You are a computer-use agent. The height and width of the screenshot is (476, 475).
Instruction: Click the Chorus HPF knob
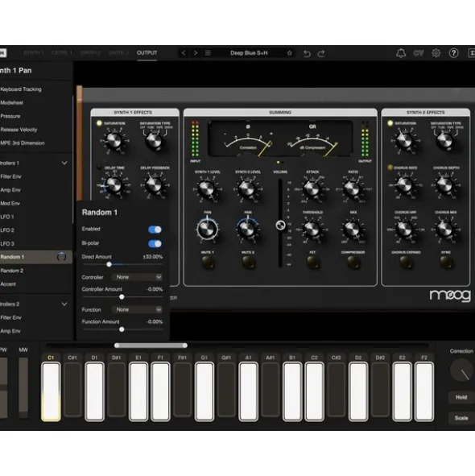(405, 230)
